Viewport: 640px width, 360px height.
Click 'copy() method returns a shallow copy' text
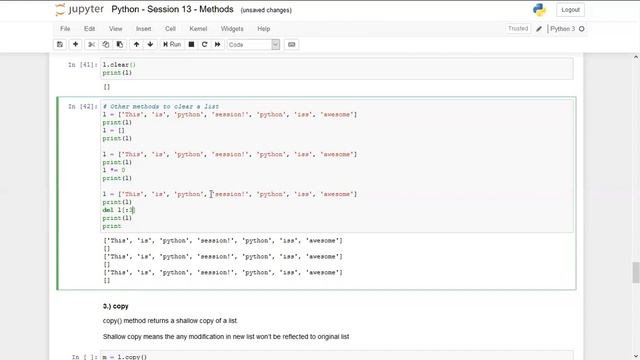tap(170, 321)
